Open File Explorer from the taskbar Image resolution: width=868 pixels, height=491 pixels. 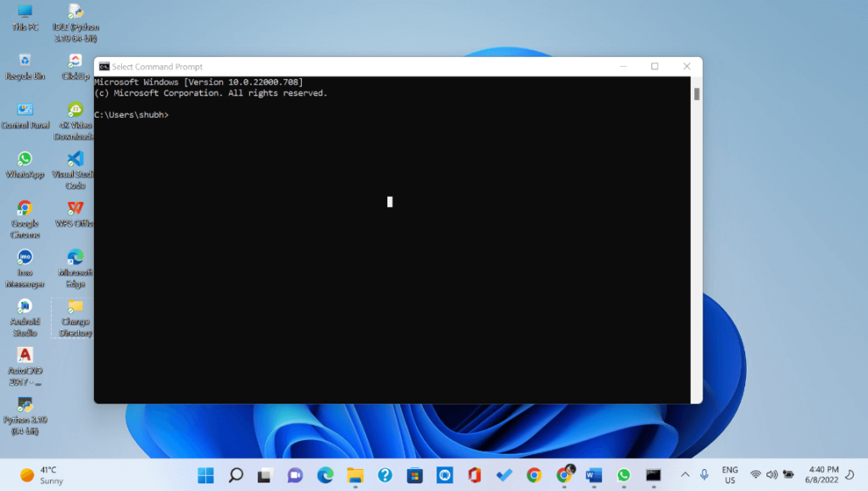pos(355,475)
